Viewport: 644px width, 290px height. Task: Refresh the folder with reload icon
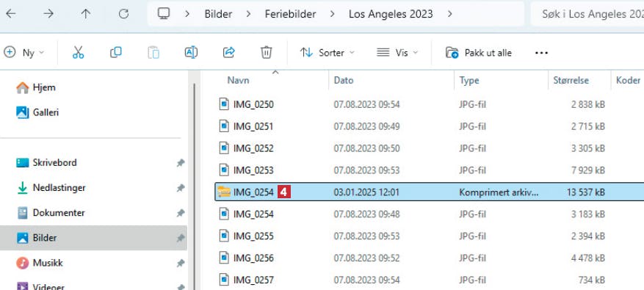(x=123, y=14)
